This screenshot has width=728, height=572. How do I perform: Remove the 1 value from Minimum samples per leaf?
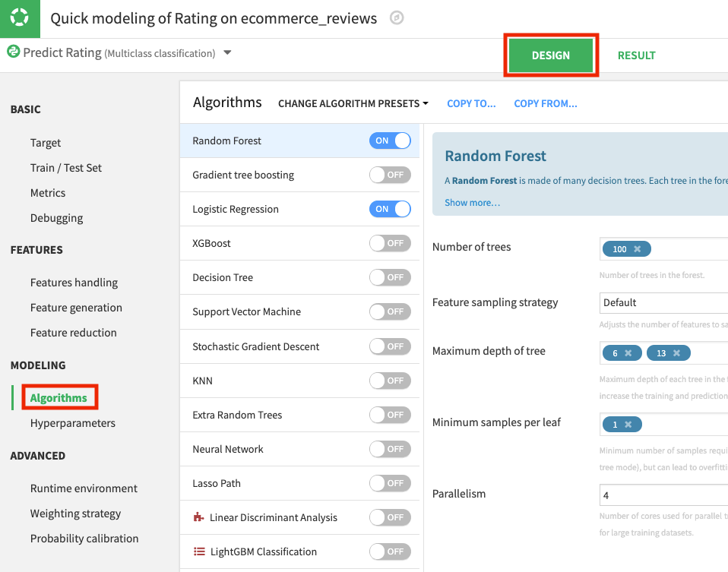tap(628, 425)
